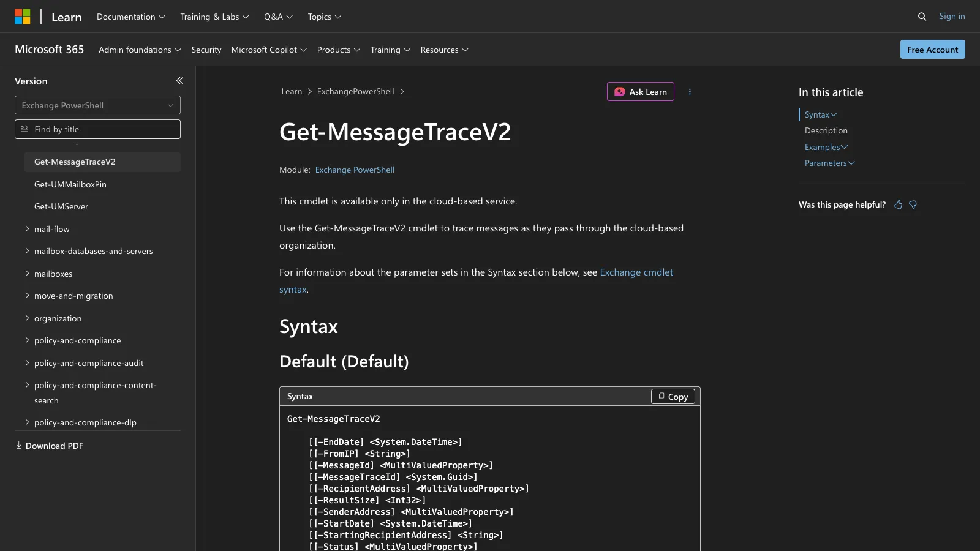Click the Free Account button
Image resolution: width=980 pixels, height=551 pixels.
(932, 50)
